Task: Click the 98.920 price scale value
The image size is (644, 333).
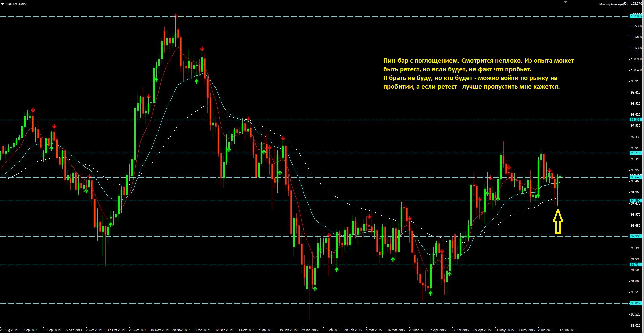Action: point(636,104)
